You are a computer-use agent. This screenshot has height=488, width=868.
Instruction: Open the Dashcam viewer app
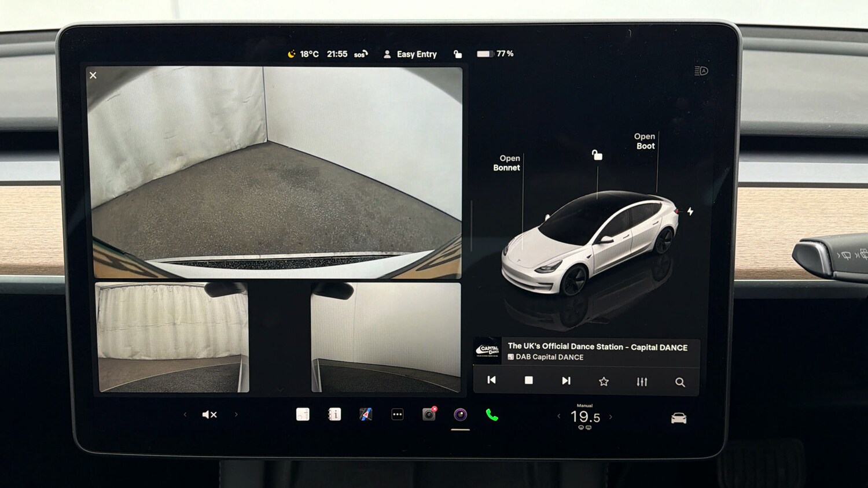pos(428,413)
